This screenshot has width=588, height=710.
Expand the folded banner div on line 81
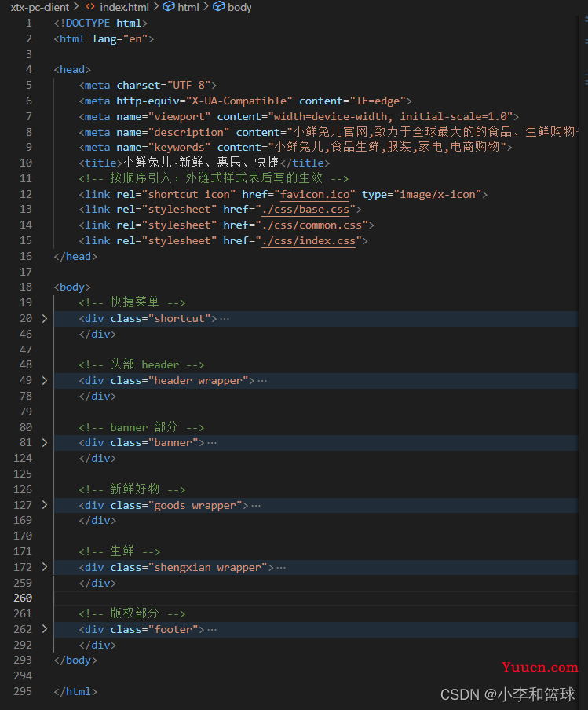pos(45,443)
